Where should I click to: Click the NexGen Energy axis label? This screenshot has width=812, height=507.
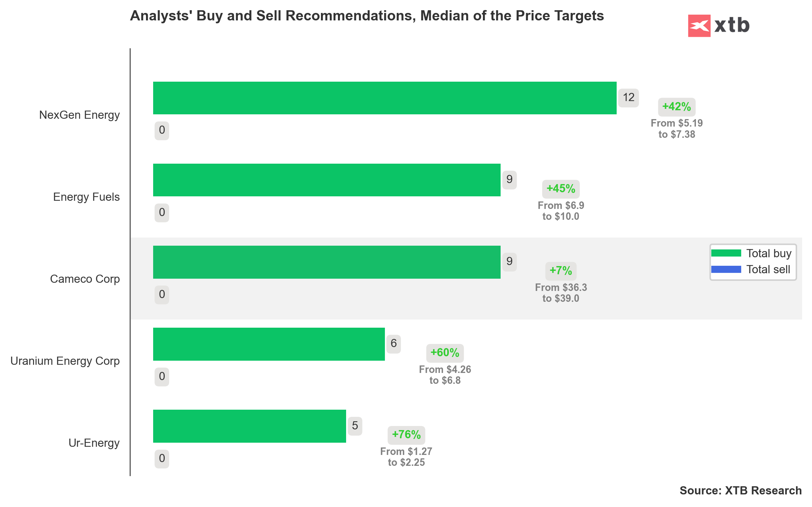click(x=79, y=115)
